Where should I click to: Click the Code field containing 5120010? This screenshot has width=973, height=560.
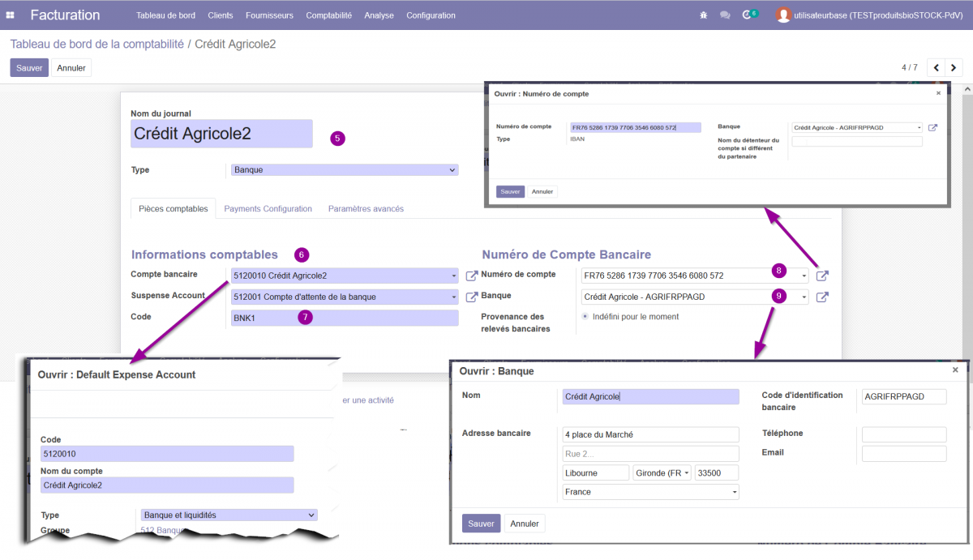(167, 454)
